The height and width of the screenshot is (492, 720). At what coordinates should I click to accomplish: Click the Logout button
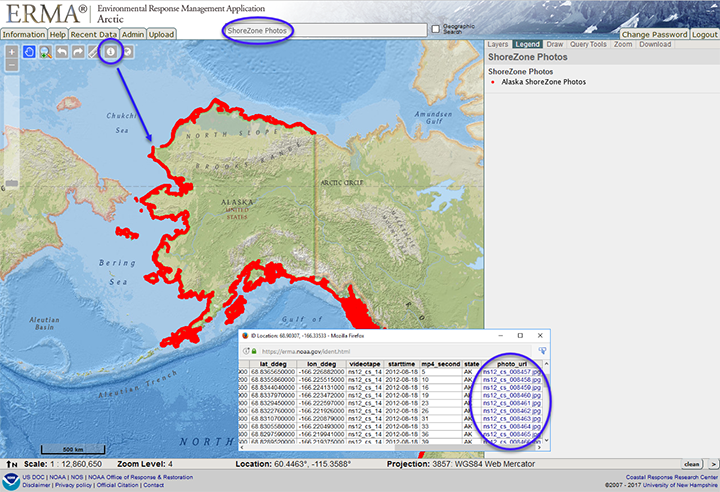(x=704, y=34)
